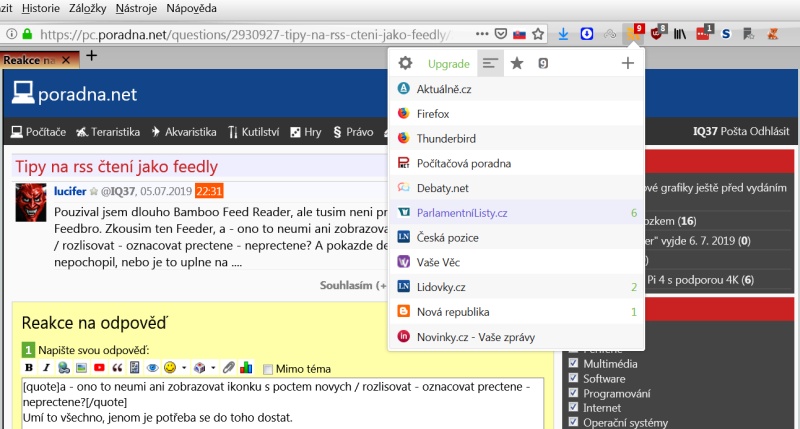This screenshot has height=429, width=800.
Task: Add a new feed with plus icon
Action: (628, 63)
